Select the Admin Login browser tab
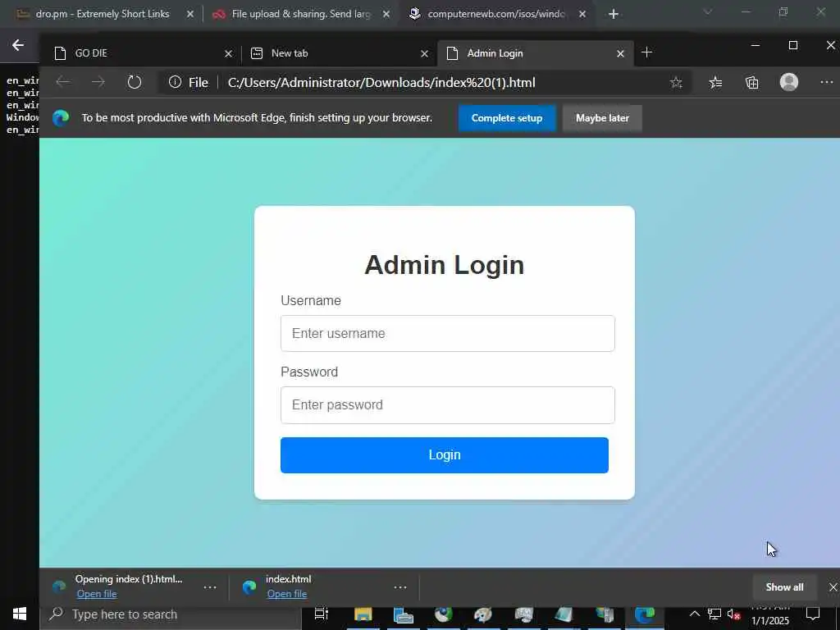Image resolution: width=840 pixels, height=630 pixels. 535,53
